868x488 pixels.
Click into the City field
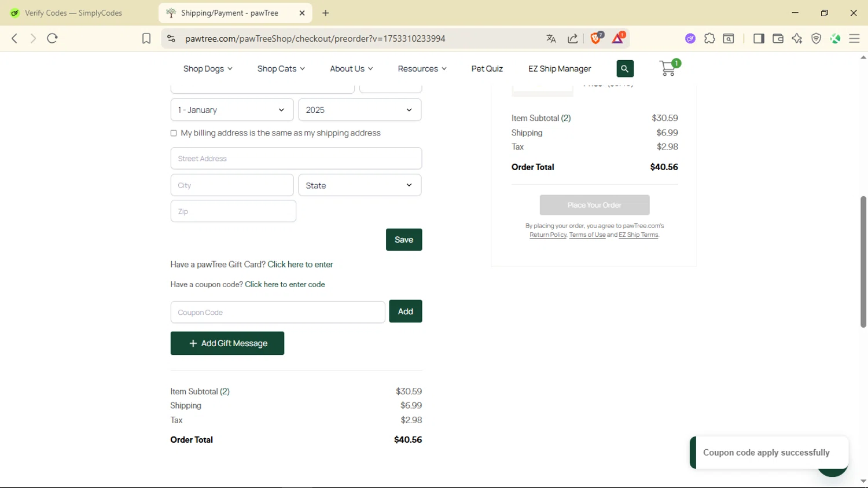point(232,185)
